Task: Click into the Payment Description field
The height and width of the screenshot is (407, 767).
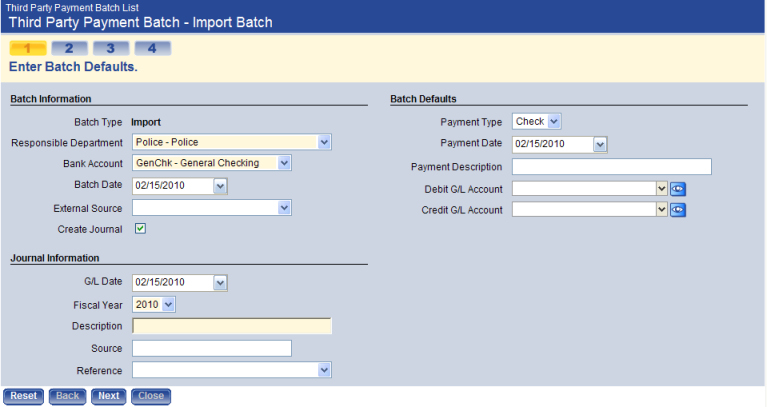Action: 611,166
